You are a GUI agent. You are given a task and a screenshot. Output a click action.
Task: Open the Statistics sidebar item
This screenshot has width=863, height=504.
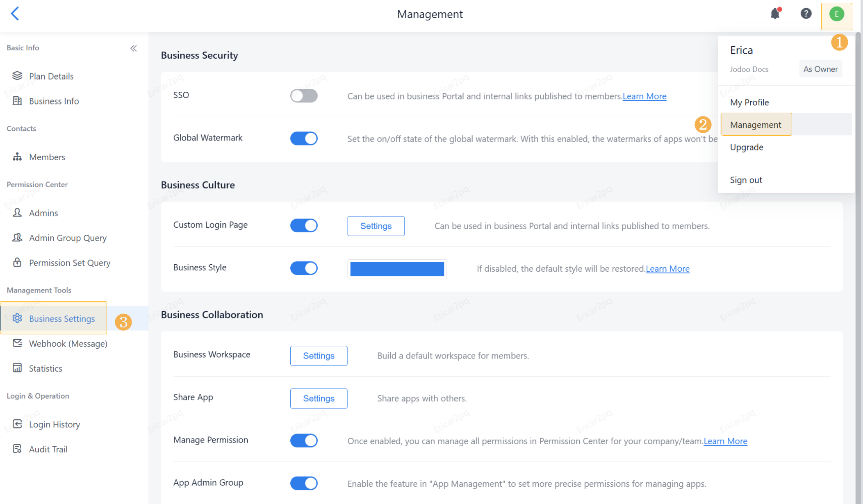pyautogui.click(x=46, y=368)
